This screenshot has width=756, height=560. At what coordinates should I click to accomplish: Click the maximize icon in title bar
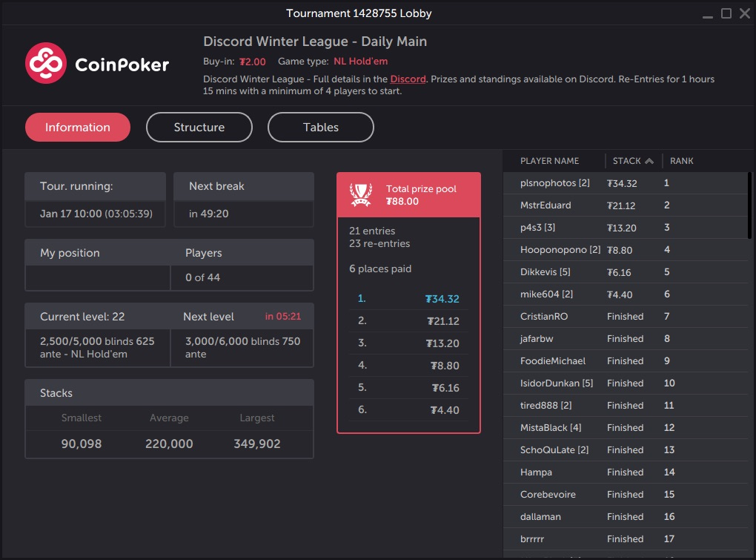click(727, 13)
